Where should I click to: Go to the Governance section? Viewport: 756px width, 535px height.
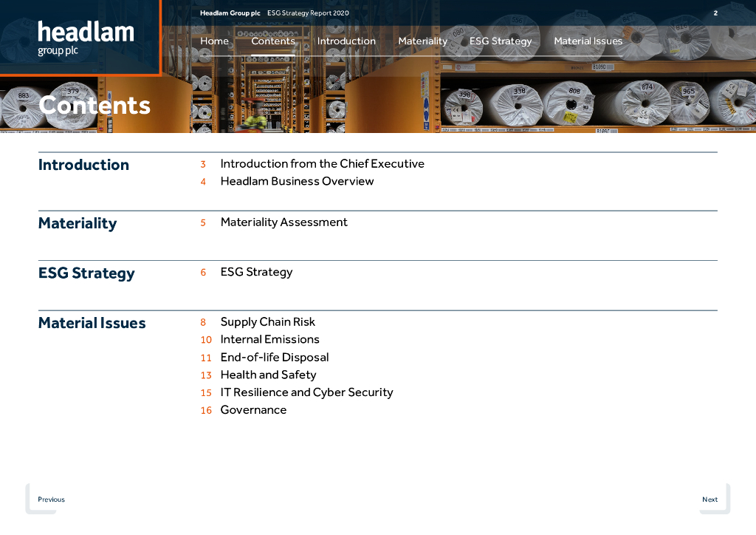pyautogui.click(x=253, y=410)
